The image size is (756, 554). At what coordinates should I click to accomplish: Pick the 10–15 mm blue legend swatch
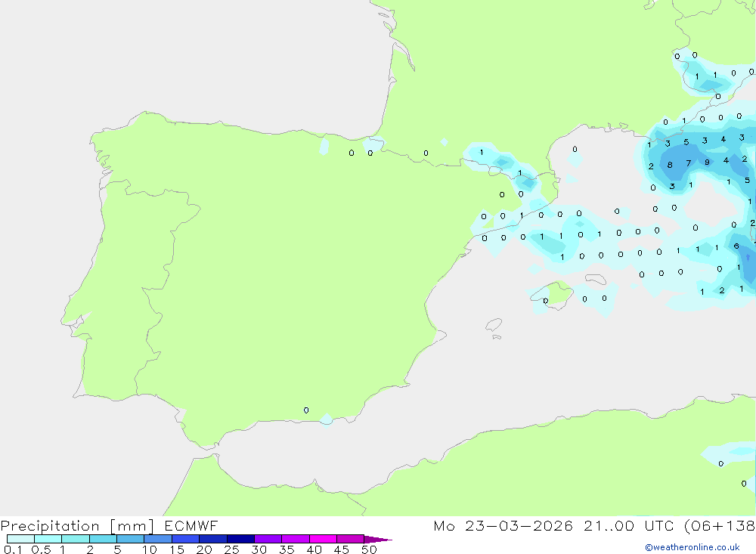pyautogui.click(x=158, y=539)
